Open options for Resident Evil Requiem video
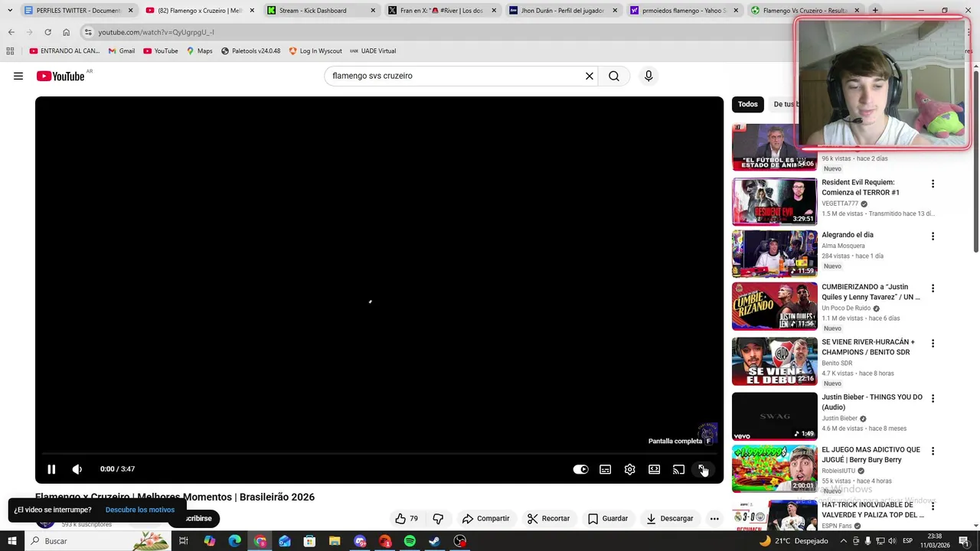This screenshot has width=980, height=551. [933, 184]
